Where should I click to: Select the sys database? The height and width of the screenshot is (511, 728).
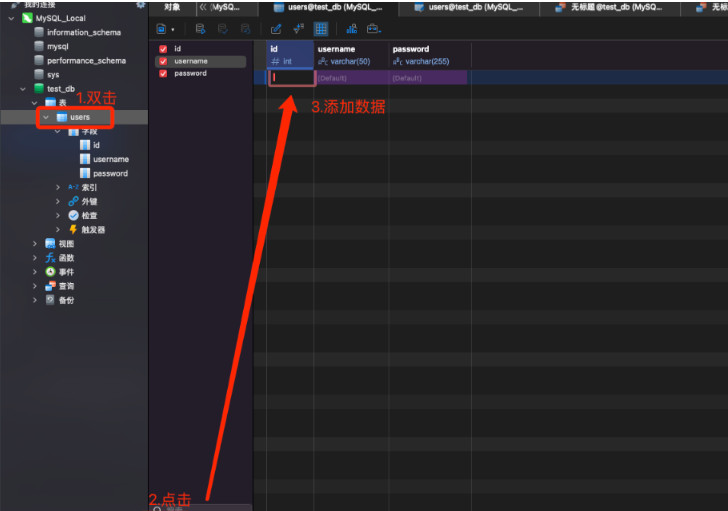(53, 75)
